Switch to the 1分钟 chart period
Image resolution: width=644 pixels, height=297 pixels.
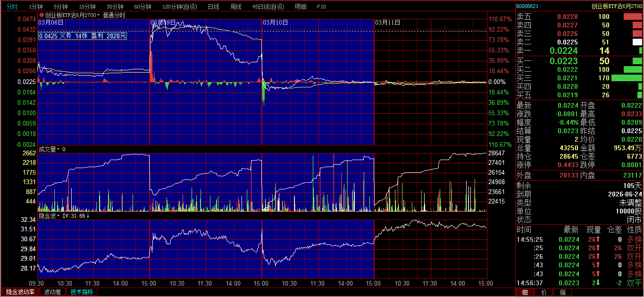tap(36, 7)
